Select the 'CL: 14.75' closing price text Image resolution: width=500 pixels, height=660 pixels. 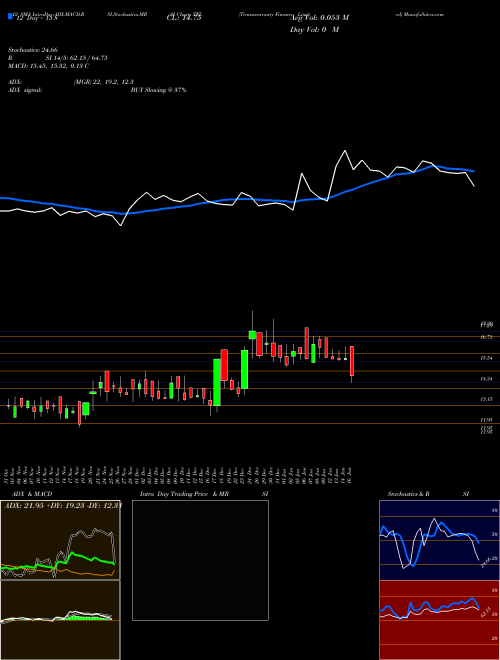click(183, 18)
